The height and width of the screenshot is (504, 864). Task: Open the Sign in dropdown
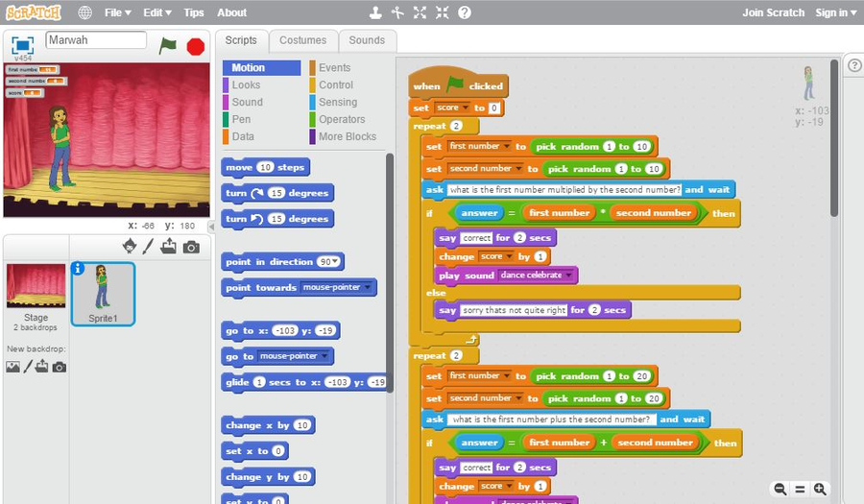(x=835, y=12)
